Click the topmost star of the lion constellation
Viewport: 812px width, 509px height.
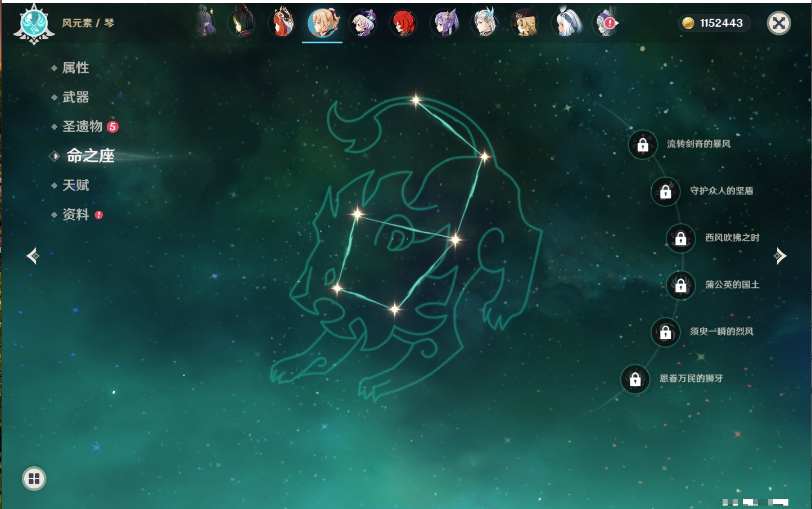pyautogui.click(x=416, y=101)
